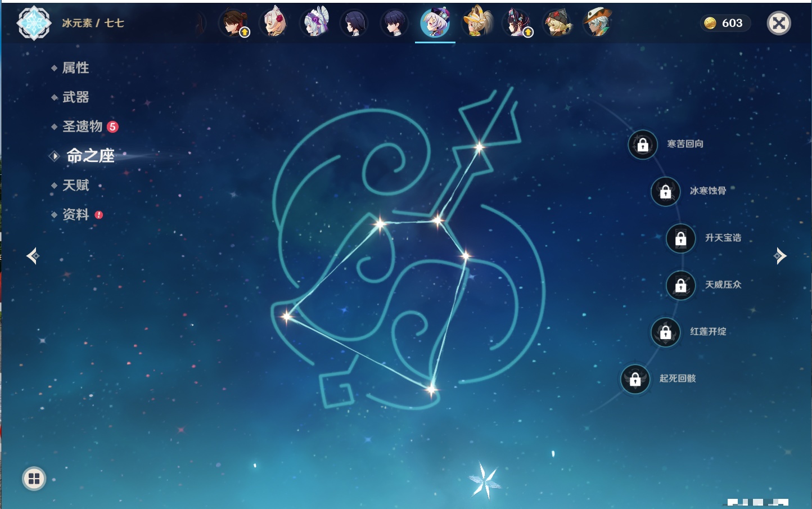Select the silver-haired avatar with red rose
The image size is (812, 509).
pyautogui.click(x=274, y=23)
